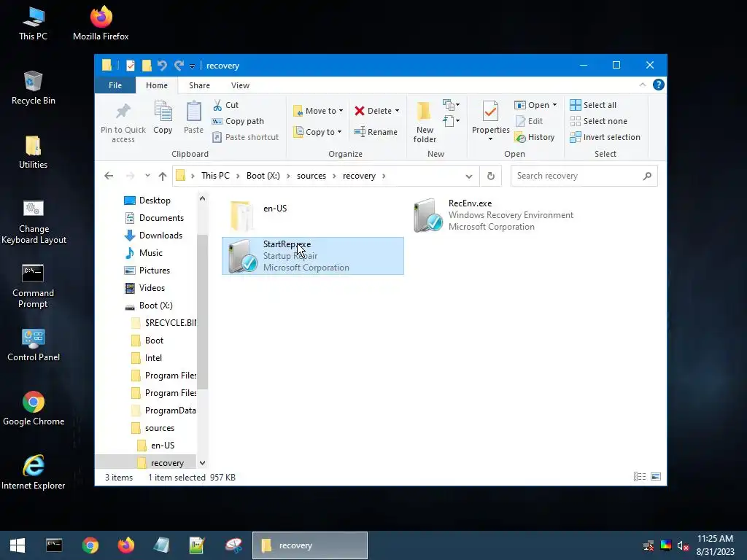Expand the Open button's dropdown arrow
747x560 pixels.
click(554, 105)
